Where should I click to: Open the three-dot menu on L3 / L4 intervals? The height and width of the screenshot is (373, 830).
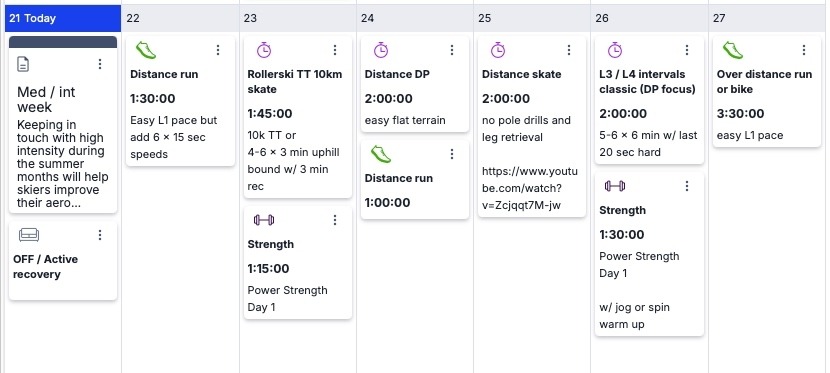[687, 50]
